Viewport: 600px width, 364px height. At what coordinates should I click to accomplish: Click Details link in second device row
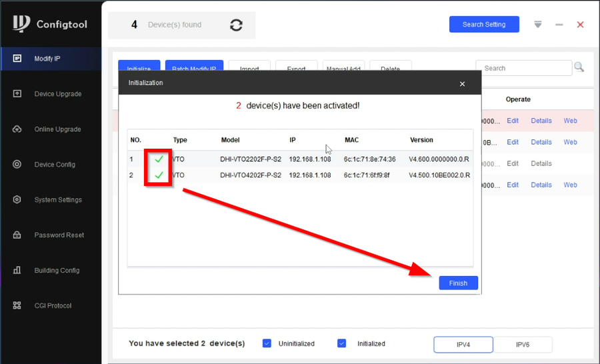(x=541, y=142)
